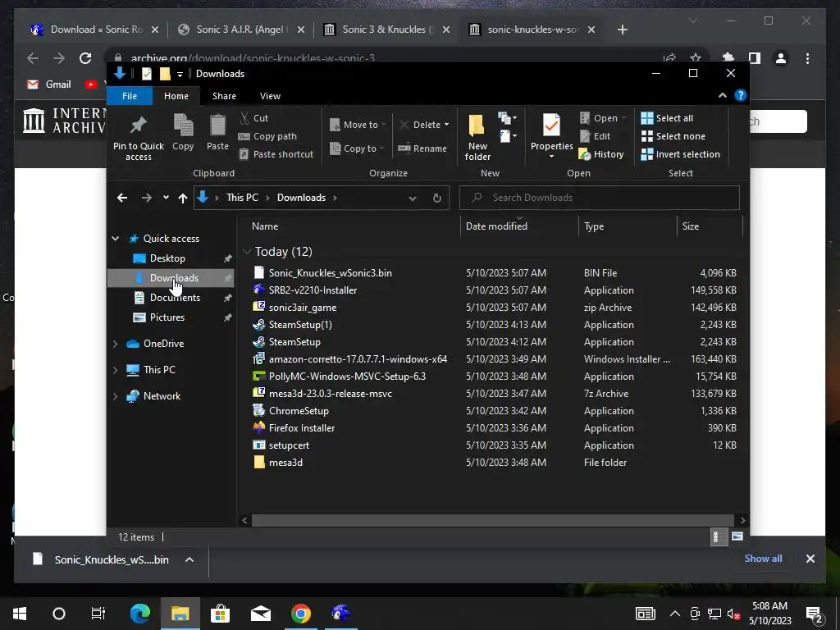Switch to Sonic 3 & Knuckles browser tab
The width and height of the screenshot is (840, 630).
(388, 30)
